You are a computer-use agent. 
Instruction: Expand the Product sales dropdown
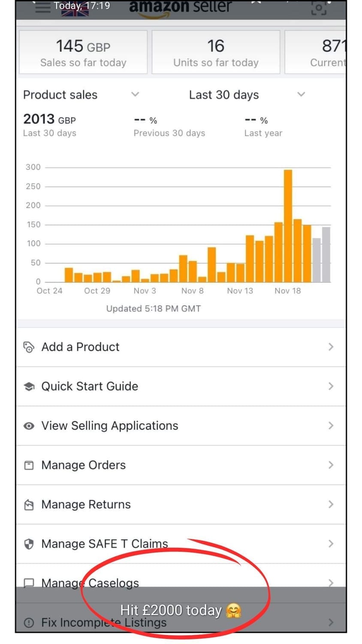coord(135,94)
